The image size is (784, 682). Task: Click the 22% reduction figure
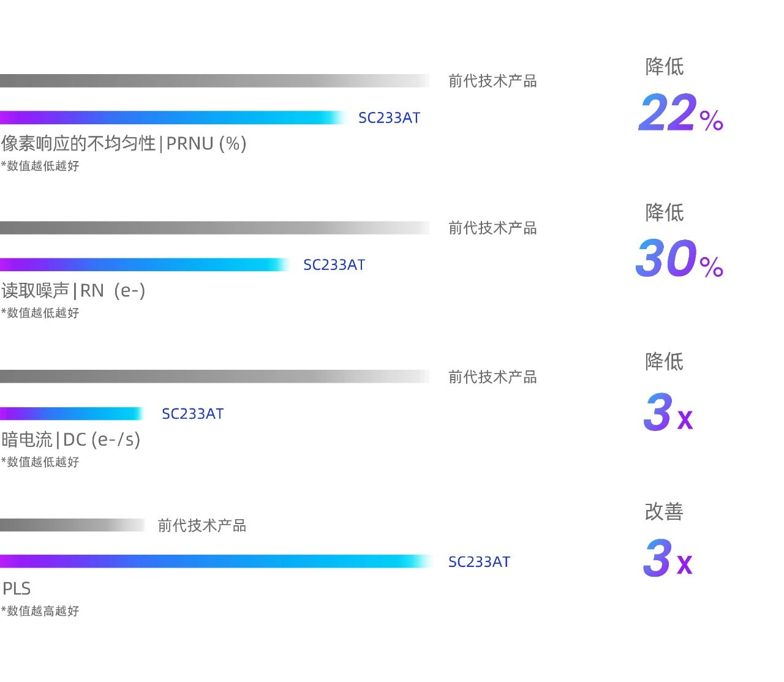click(x=680, y=113)
